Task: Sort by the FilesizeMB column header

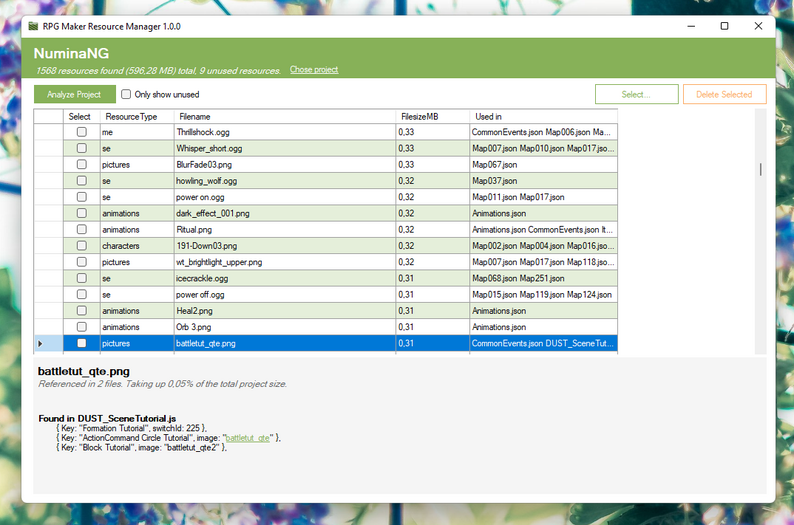Action: click(432, 116)
